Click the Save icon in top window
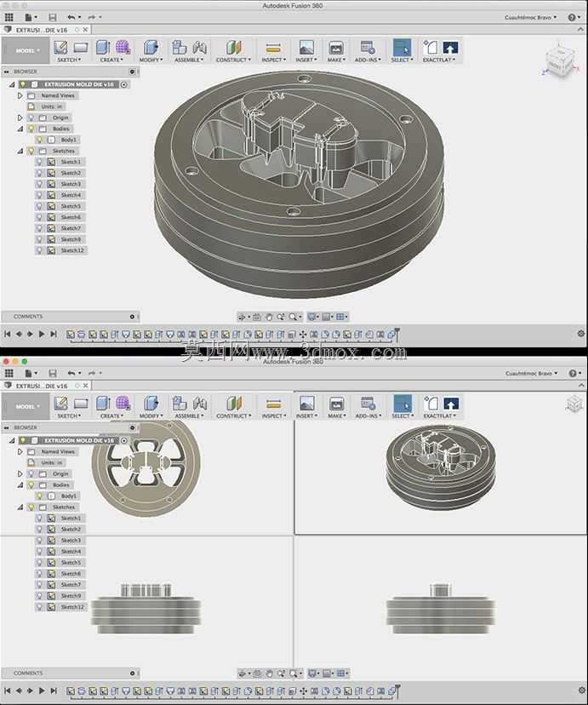This screenshot has width=588, height=705. (53, 17)
